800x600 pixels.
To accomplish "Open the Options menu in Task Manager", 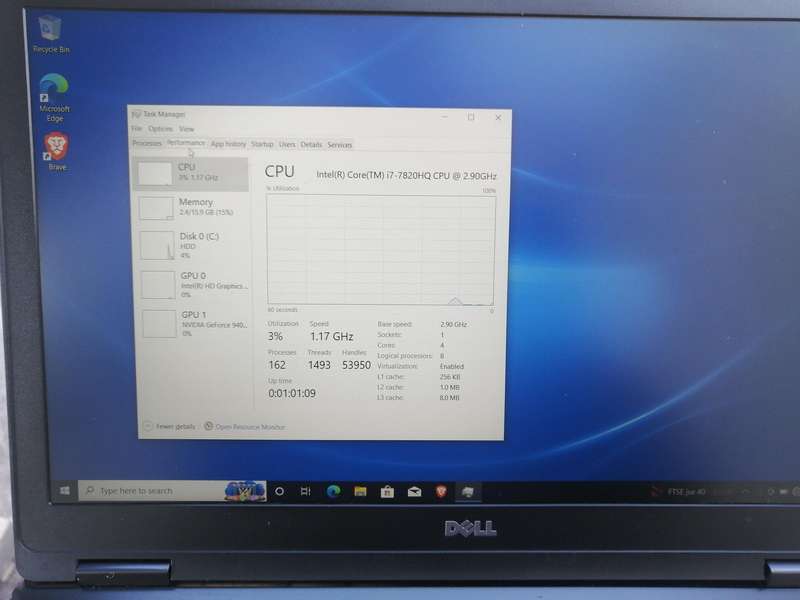I will point(160,129).
